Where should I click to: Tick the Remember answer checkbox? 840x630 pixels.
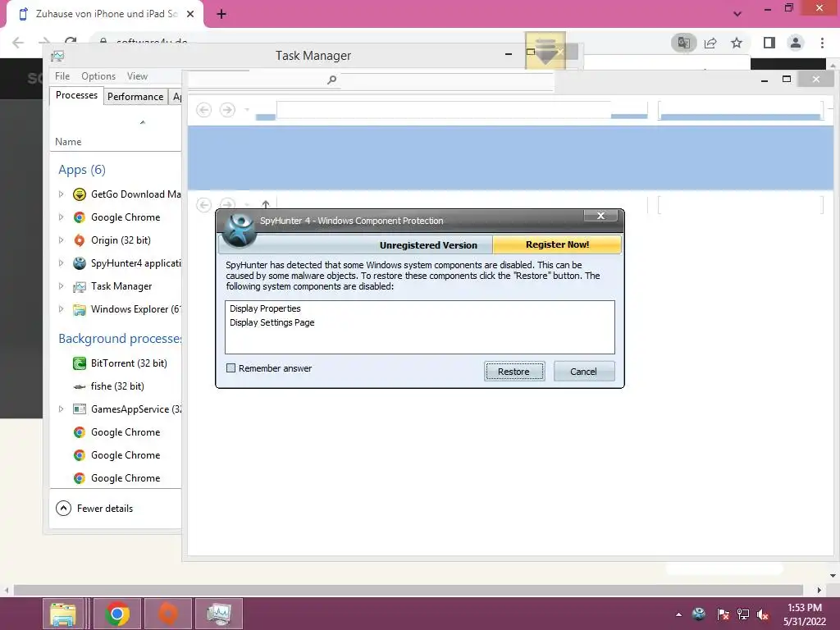[x=231, y=368]
